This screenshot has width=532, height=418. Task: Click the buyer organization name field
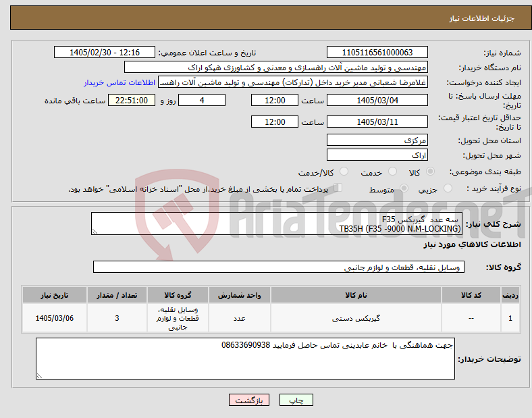tap(276, 67)
